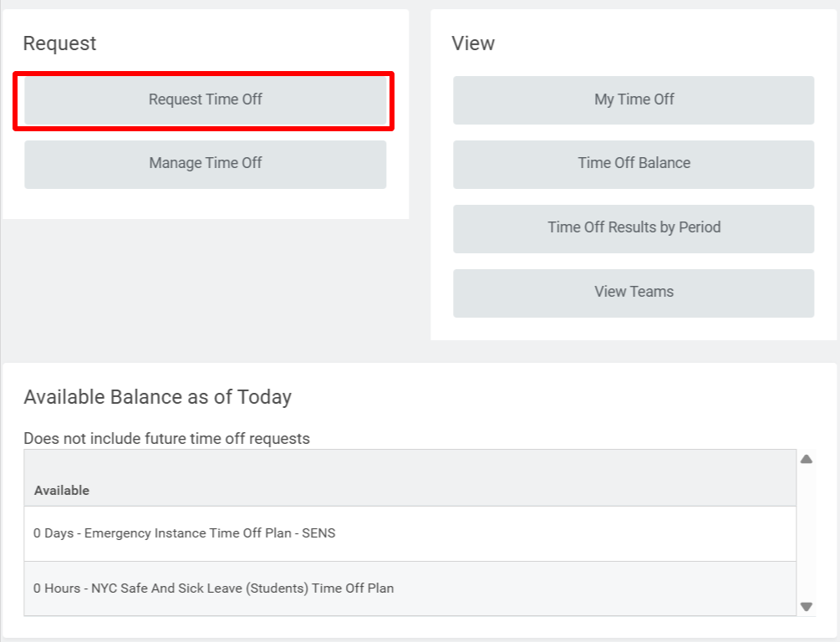Open My Time Off view

[634, 99]
